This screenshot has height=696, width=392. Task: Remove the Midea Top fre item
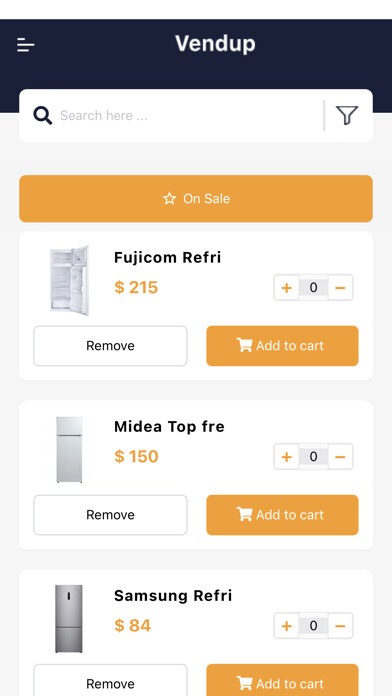coord(110,515)
